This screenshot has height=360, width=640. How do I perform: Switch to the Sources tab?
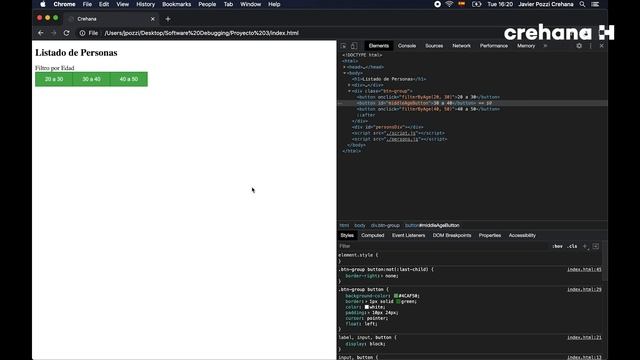tap(434, 46)
